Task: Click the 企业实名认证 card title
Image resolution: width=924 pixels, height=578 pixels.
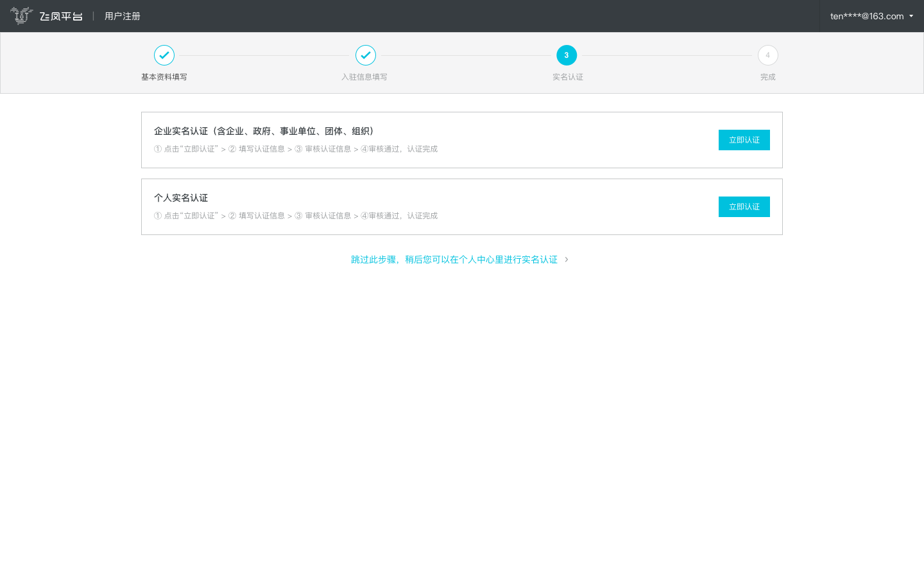Action: click(x=264, y=131)
